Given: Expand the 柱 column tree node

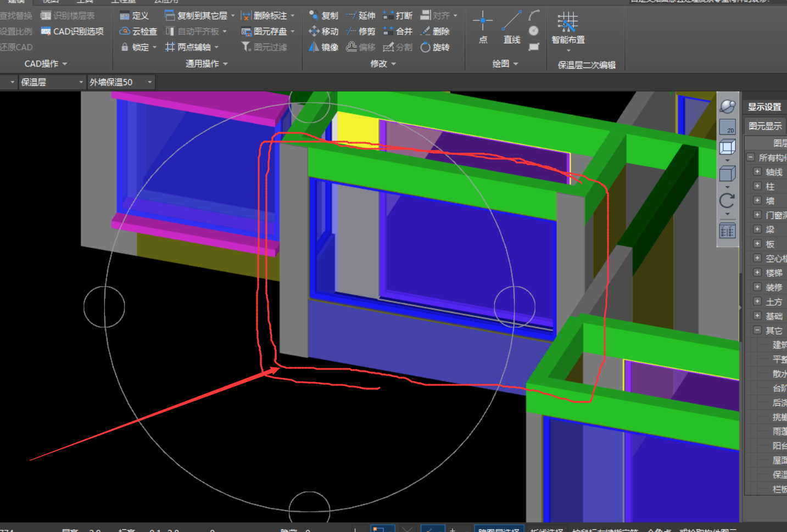Looking at the screenshot, I should [x=757, y=186].
